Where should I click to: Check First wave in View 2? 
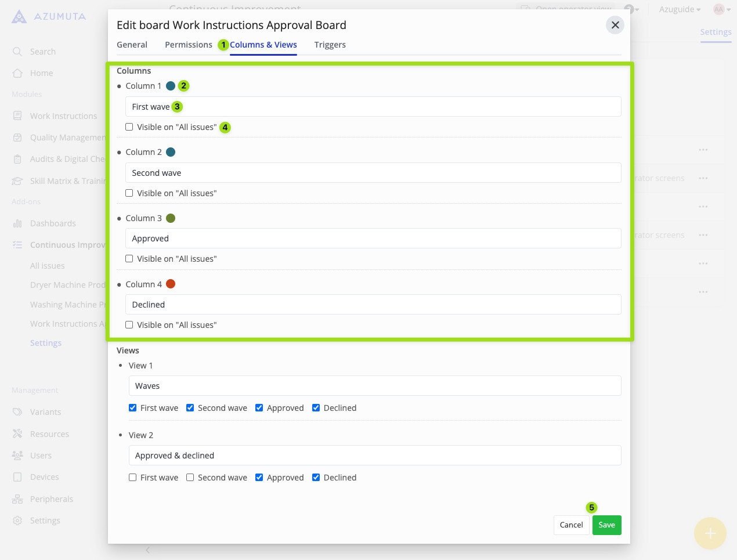click(x=133, y=478)
